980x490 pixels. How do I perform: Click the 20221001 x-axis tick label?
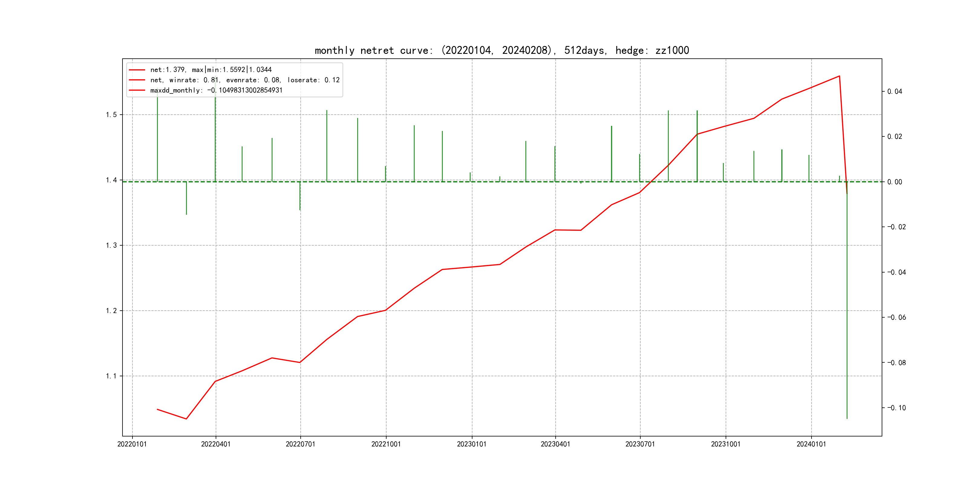386,444
